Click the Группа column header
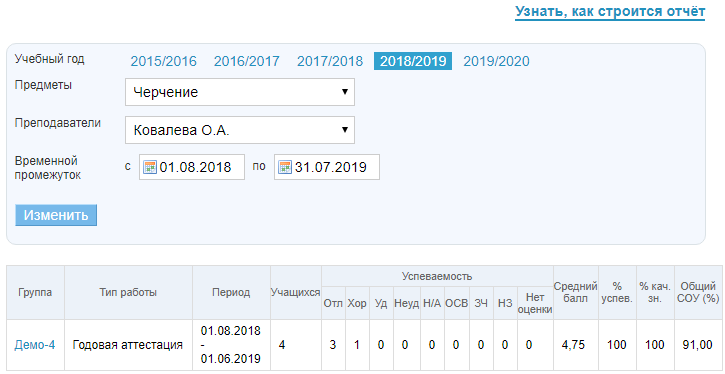Viewport: 725px width, 374px height. click(x=35, y=292)
